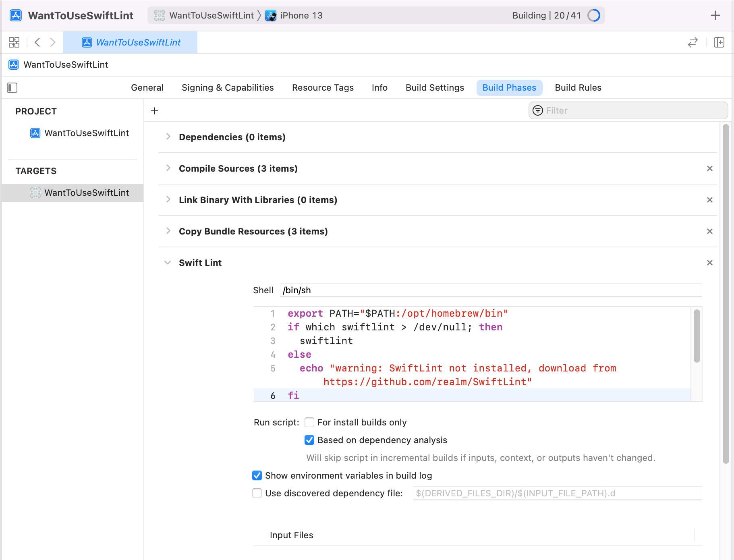The height and width of the screenshot is (560, 734).
Task: Select the WantToUseSwiftLint editor tab
Action: [x=130, y=42]
